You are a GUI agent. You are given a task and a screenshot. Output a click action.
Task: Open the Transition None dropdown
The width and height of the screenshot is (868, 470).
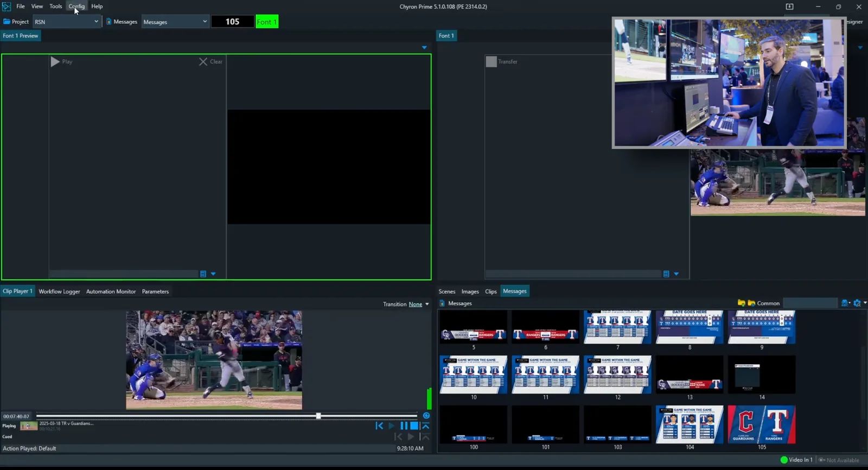coord(427,304)
